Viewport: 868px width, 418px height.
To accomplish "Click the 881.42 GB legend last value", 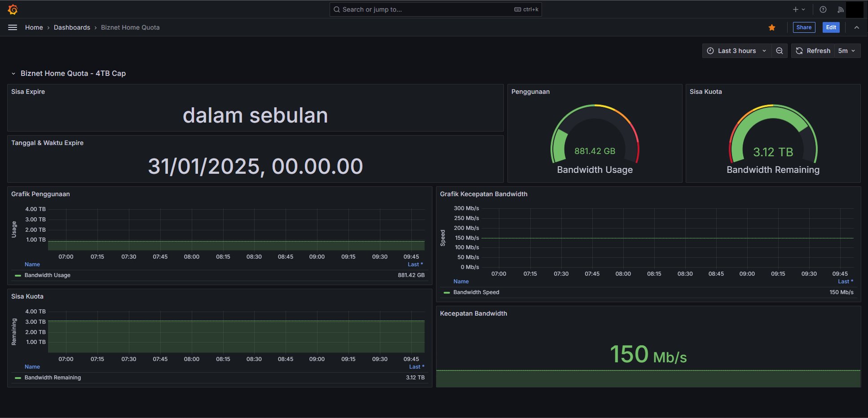I will (411, 275).
